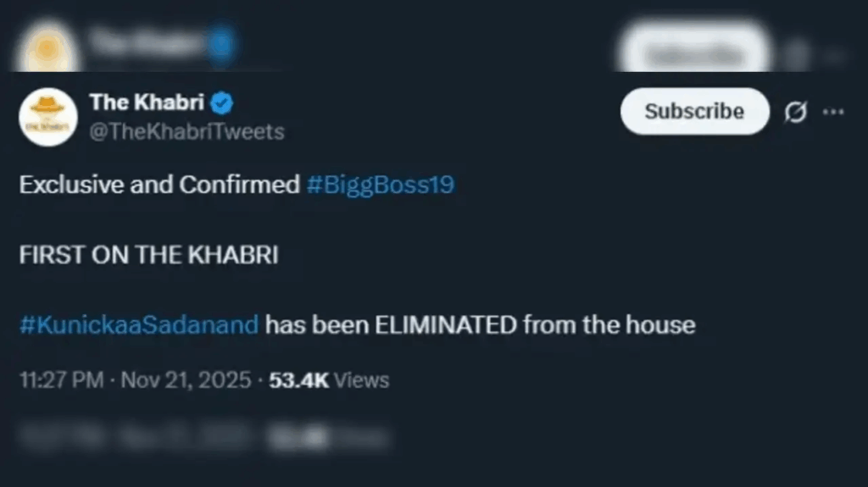Click the Nov 21, 2025 date
This screenshot has height=487, width=868.
[186, 379]
